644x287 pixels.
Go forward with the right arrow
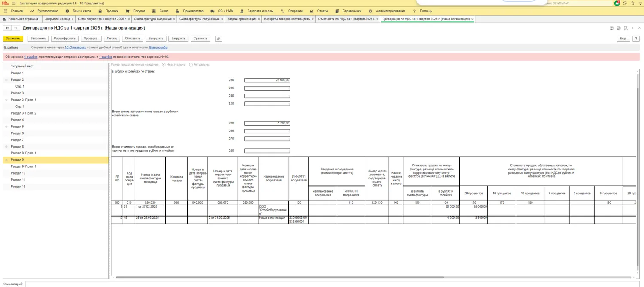point(15,28)
